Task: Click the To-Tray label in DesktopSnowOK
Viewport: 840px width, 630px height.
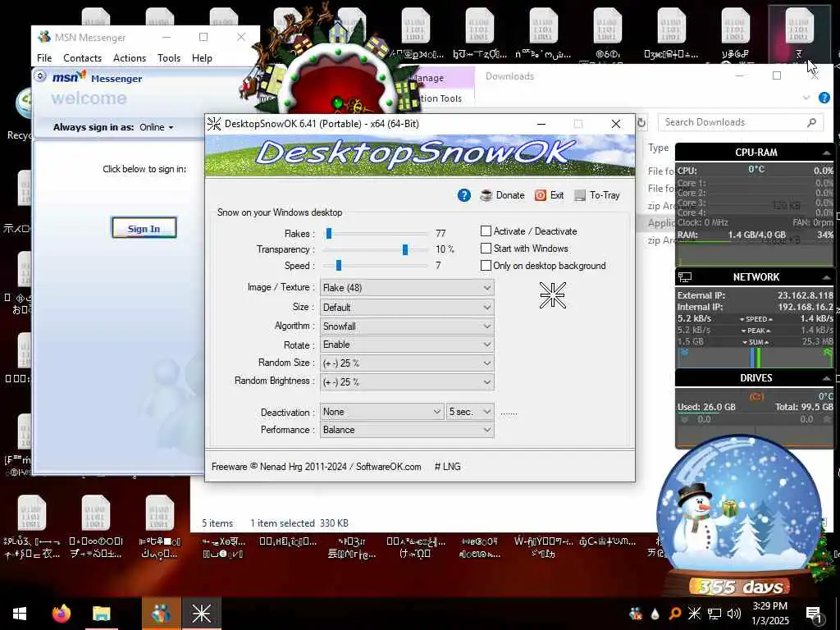Action: point(605,195)
